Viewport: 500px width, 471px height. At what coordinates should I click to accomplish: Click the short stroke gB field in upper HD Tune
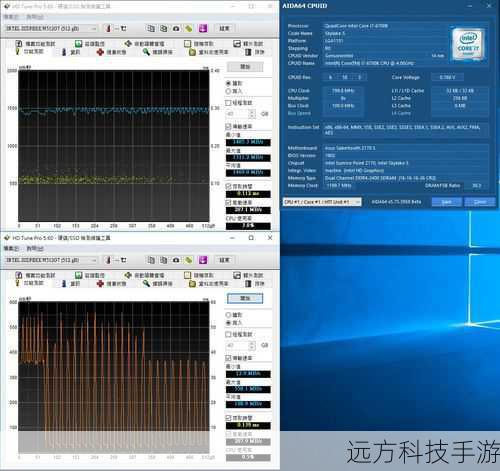237,114
